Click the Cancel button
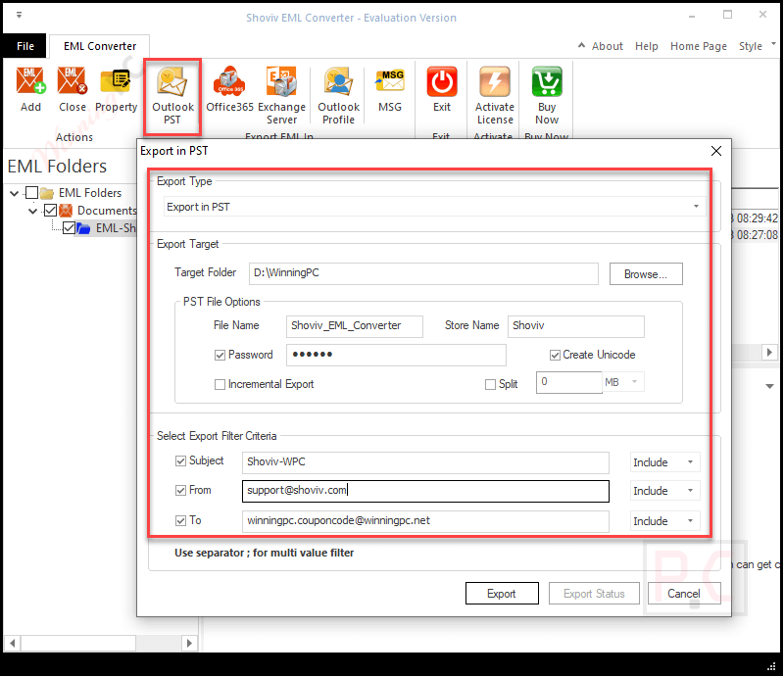 (x=683, y=593)
